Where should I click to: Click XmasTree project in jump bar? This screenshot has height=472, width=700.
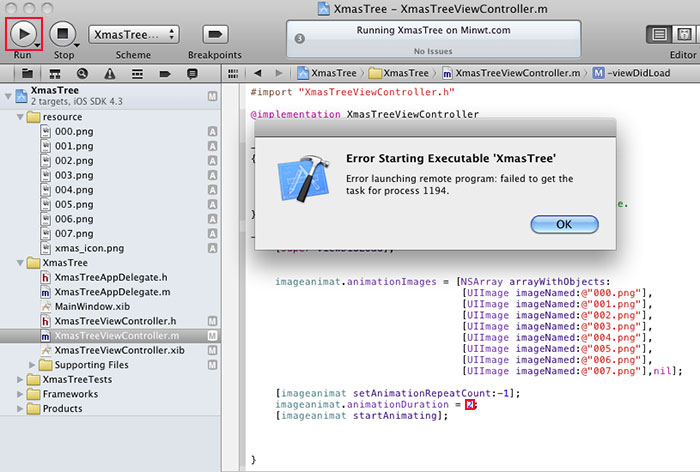pyautogui.click(x=327, y=73)
